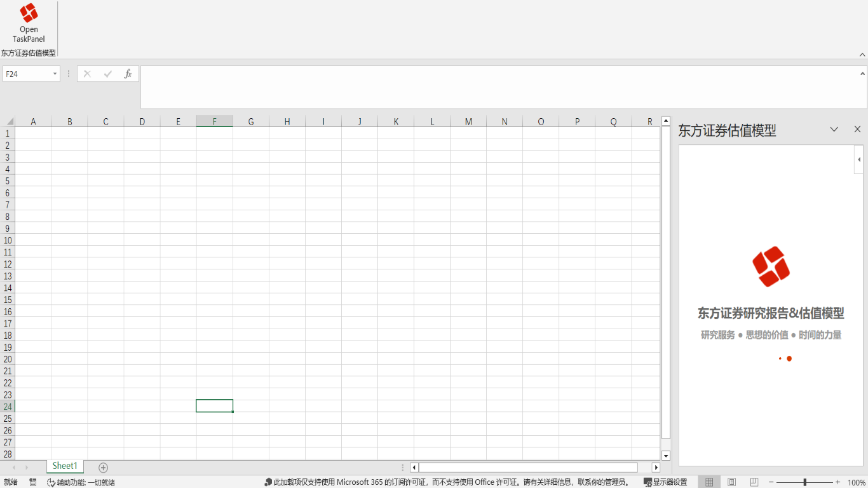The width and height of the screenshot is (868, 488).
Task: Click the task pane side collapse arrow
Action: pyautogui.click(x=859, y=159)
